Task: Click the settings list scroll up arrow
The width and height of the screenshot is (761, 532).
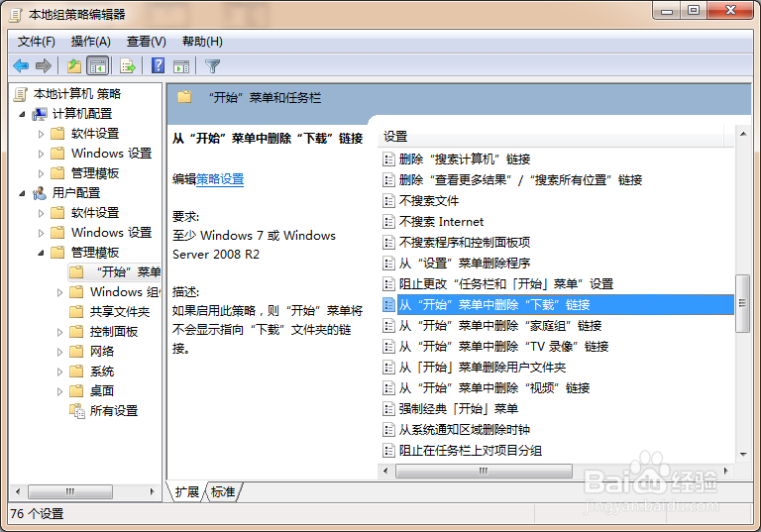Action: [743, 134]
